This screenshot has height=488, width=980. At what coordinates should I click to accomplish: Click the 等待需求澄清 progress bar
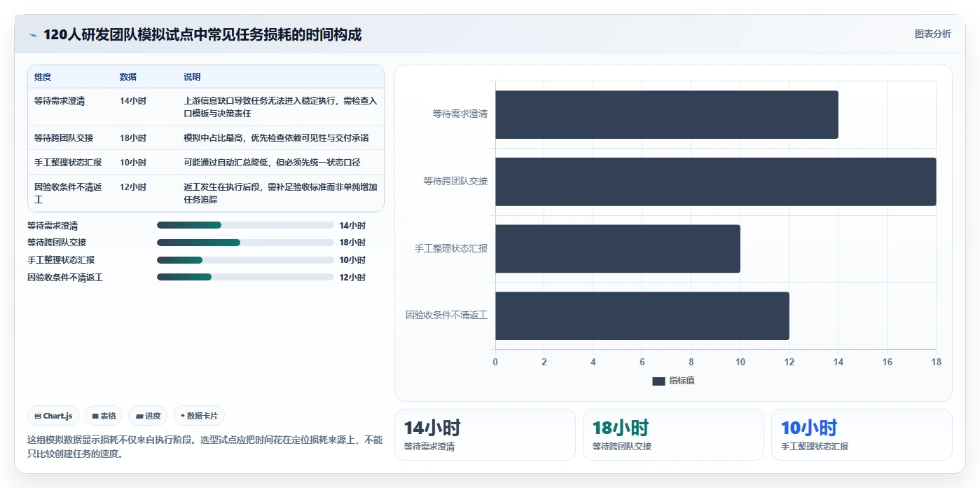[x=245, y=225]
